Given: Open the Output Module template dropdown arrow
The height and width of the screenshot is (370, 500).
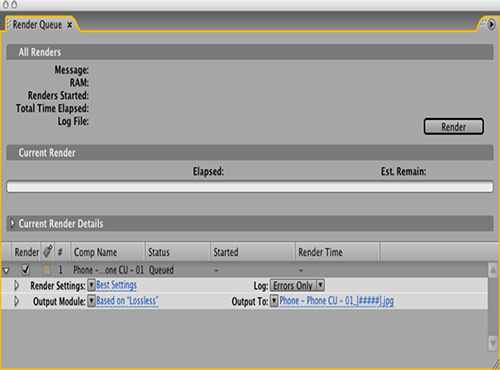Looking at the screenshot, I should [91, 301].
